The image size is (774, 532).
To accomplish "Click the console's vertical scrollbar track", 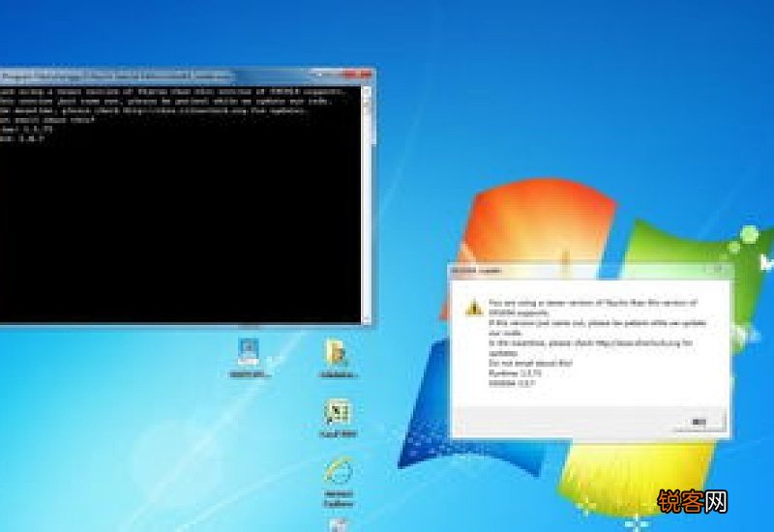I will 367,203.
